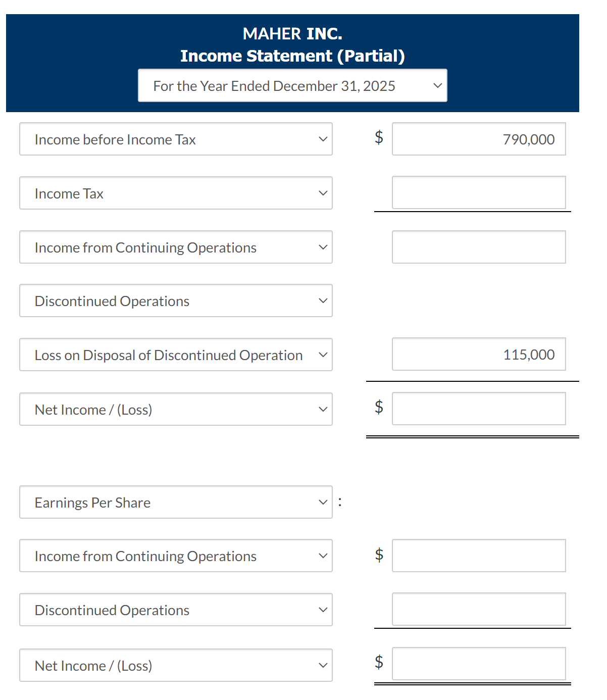Expand the Income from Continuing Operations dropdown
This screenshot has height=700, width=607.
[x=323, y=247]
